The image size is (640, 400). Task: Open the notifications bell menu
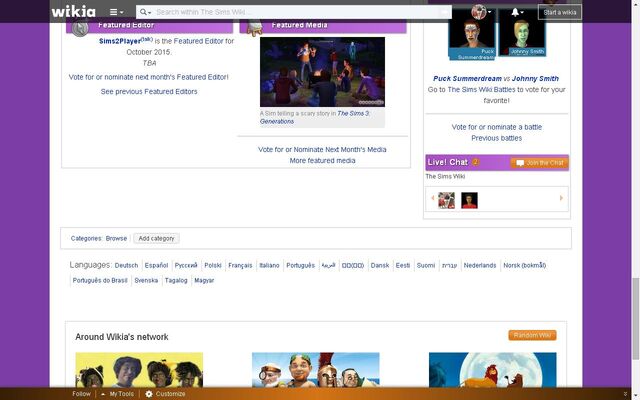point(517,12)
